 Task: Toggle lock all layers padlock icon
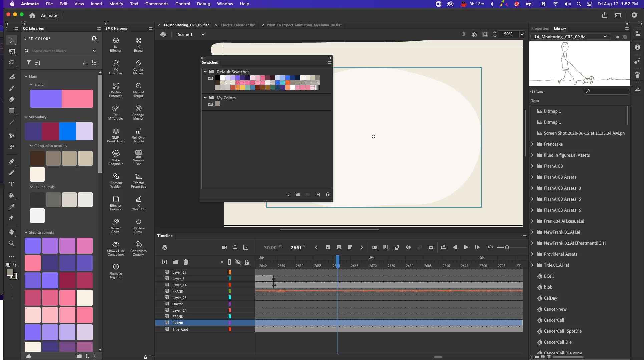click(247, 262)
